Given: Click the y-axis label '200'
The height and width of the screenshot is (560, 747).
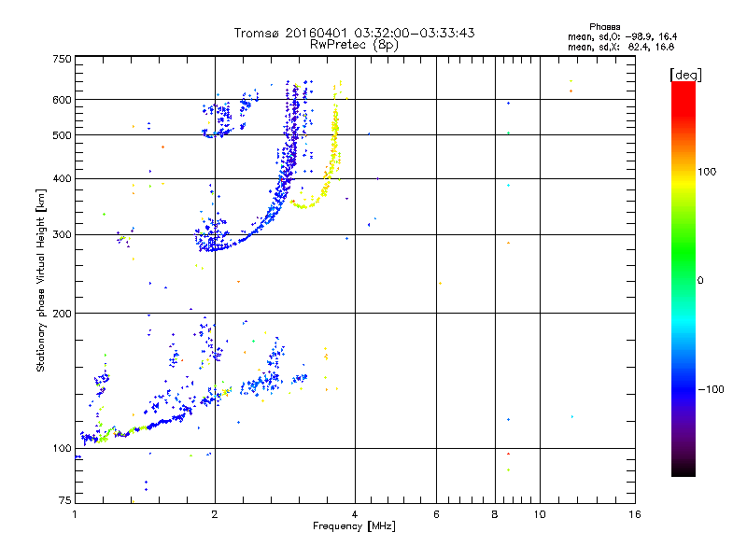Looking at the screenshot, I should click(x=63, y=314).
